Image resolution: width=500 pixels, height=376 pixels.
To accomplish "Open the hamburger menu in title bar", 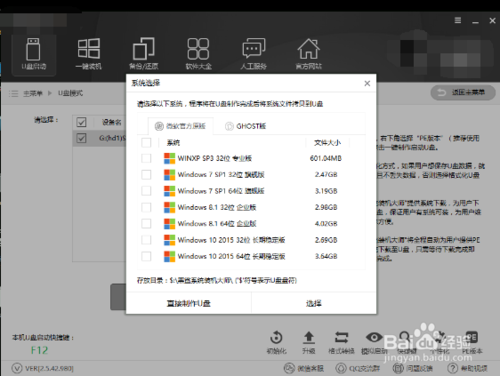I will click(458, 21).
